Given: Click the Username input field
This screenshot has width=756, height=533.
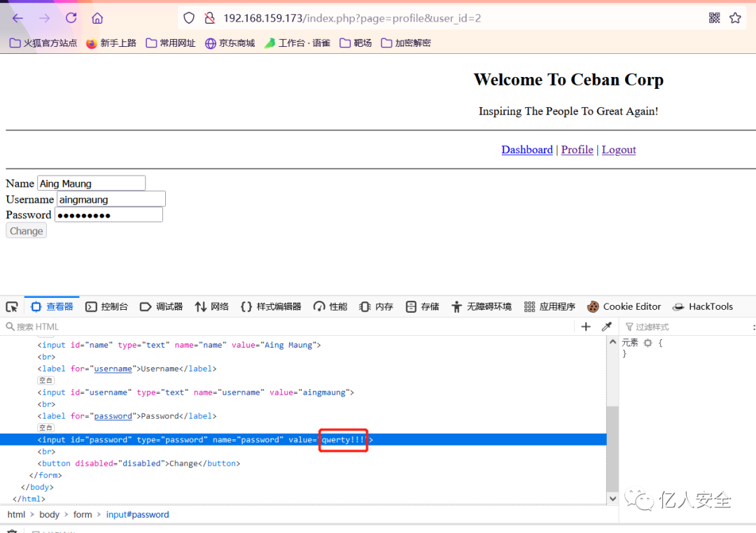Looking at the screenshot, I should [x=111, y=199].
